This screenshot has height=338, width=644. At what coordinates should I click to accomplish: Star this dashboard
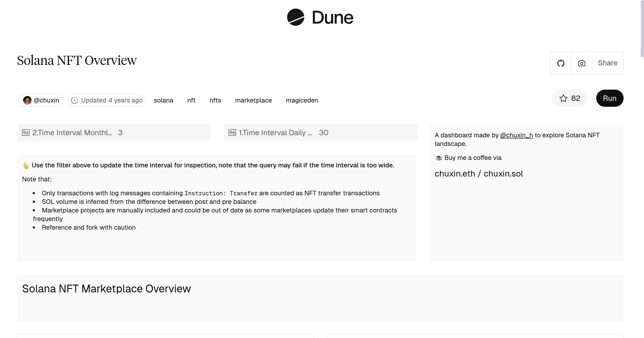point(564,98)
